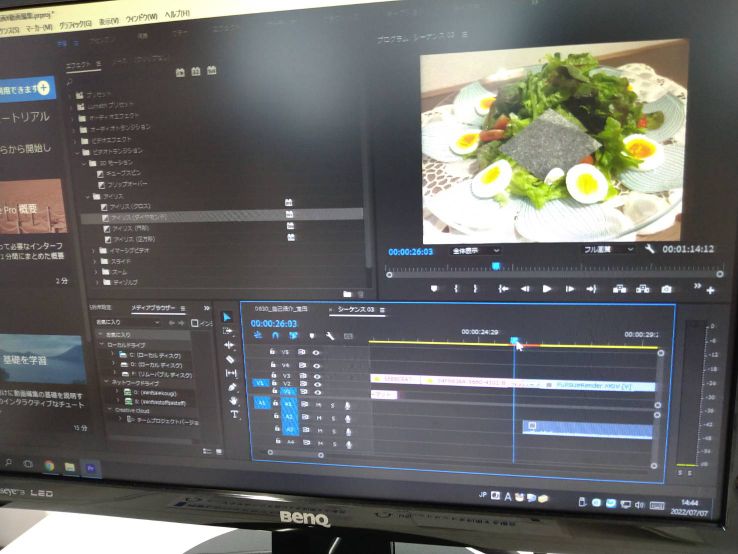This screenshot has height=554, width=738.
Task: Click the Mark In bracket button
Action: point(456,288)
